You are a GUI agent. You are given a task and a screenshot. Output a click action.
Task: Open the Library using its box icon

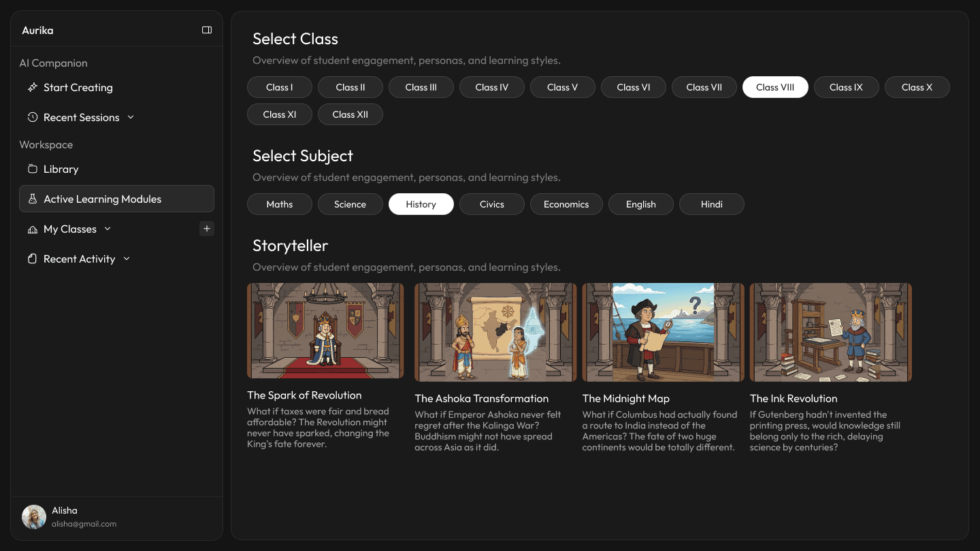(x=32, y=169)
